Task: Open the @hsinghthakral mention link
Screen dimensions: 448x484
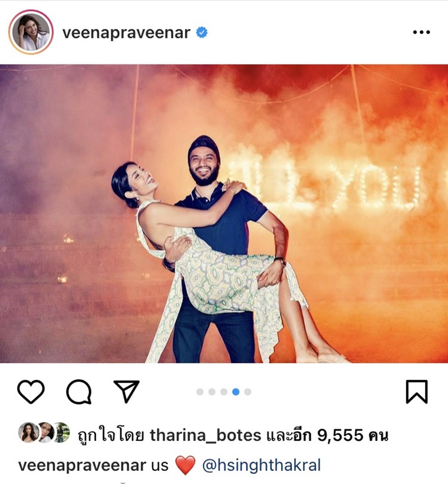Action: coord(261,465)
